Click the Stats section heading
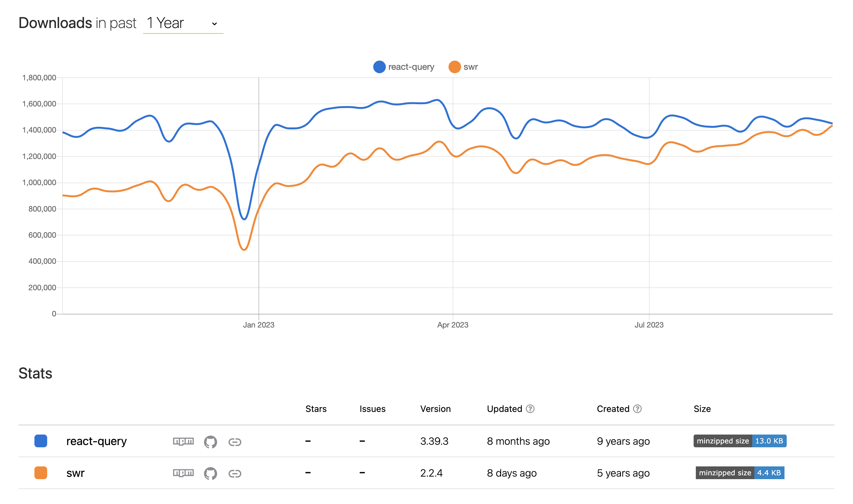Image resolution: width=853 pixels, height=504 pixels. pos(35,373)
